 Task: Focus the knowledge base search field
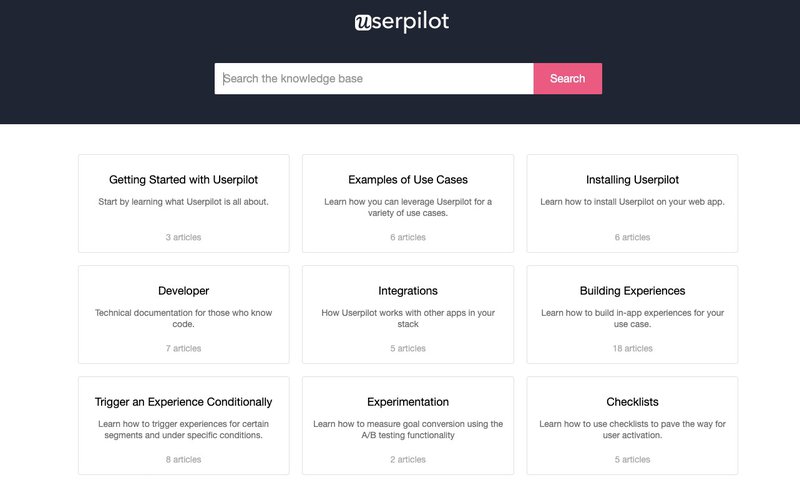click(374, 79)
